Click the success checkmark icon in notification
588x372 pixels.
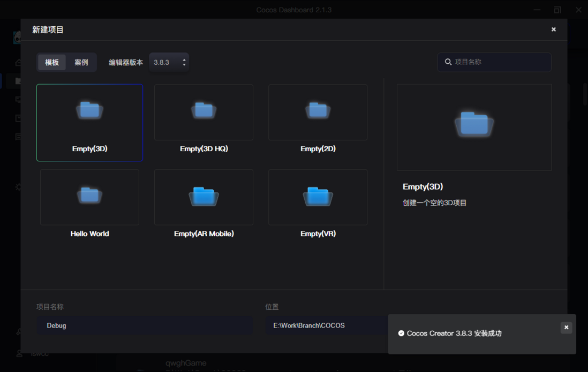coord(401,333)
